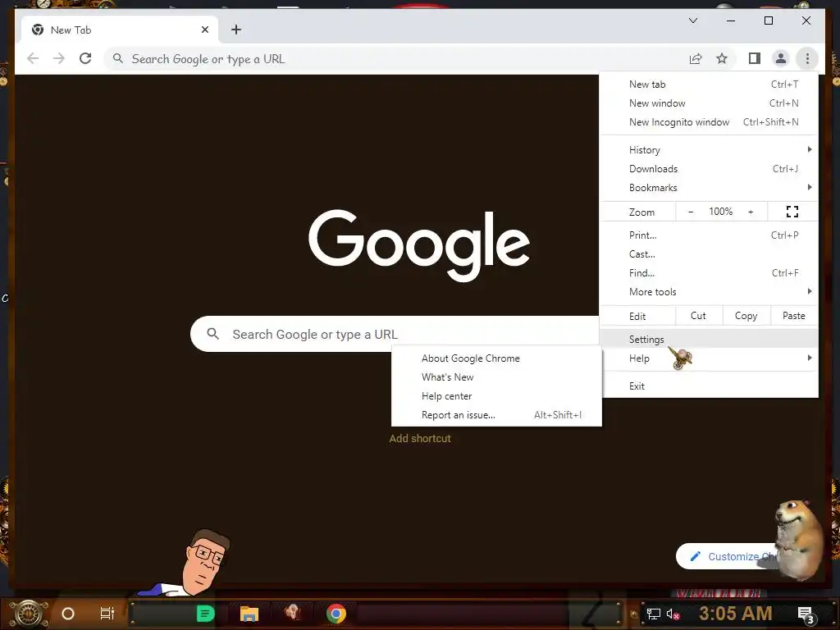The width and height of the screenshot is (840, 630).
Task: Expand the History submenu
Action: [x=709, y=150]
